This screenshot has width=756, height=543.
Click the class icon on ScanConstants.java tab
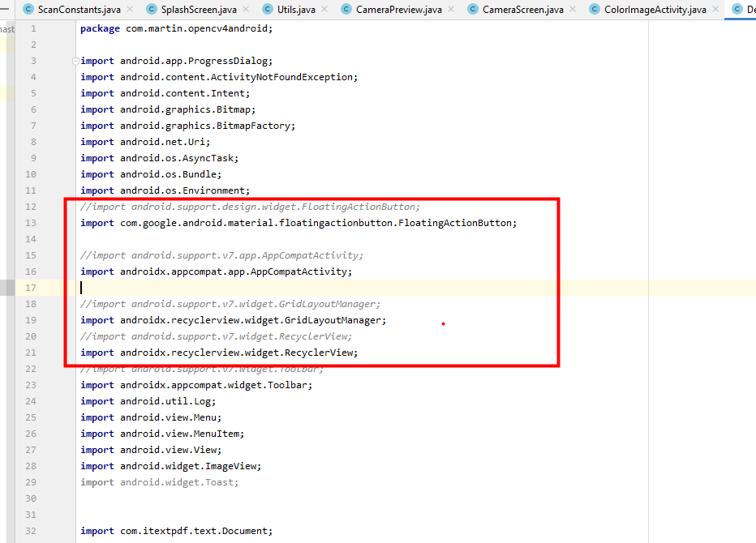[x=28, y=9]
